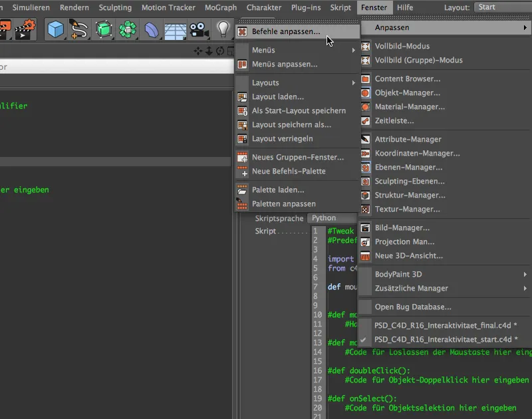Screen dimensions: 532x419
Task: Click the viewport zoom arrow icon
Action: coord(209,51)
